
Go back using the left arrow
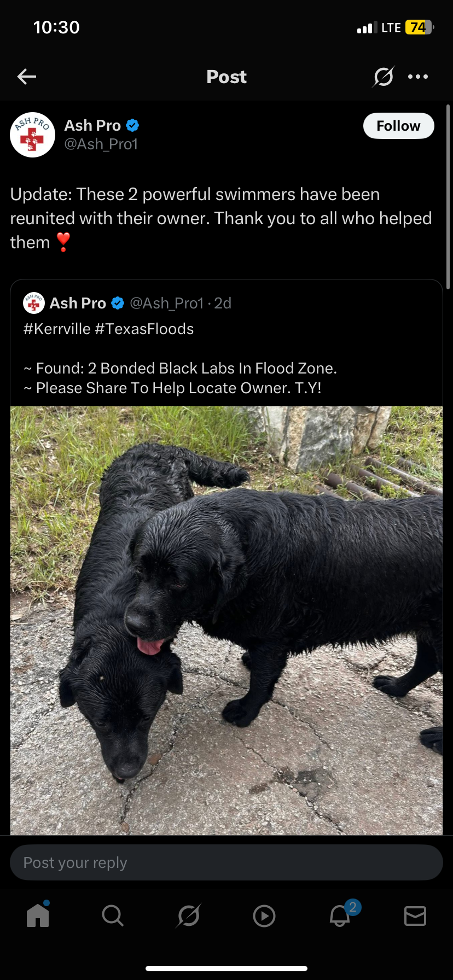click(x=27, y=77)
